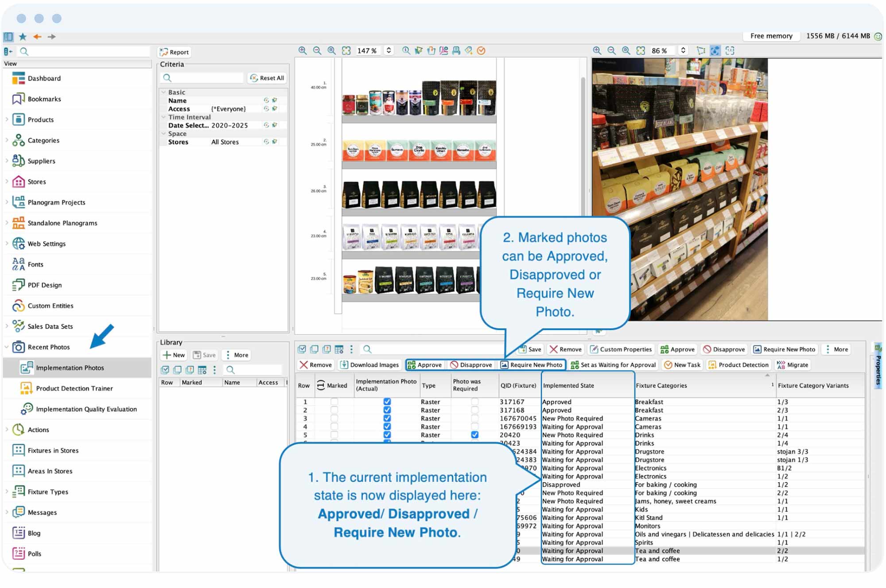The width and height of the screenshot is (886, 588).
Task: Toggle Marked checkbox in row 2
Action: point(334,410)
